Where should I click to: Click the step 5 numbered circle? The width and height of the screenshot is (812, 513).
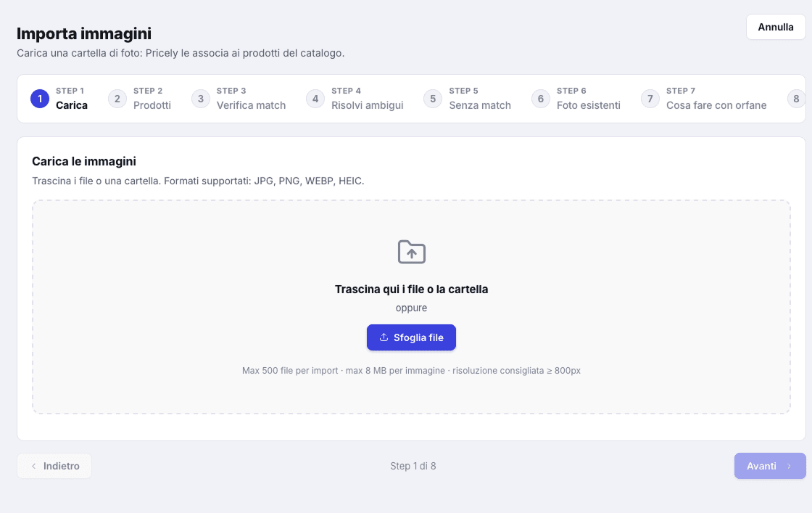click(x=433, y=99)
